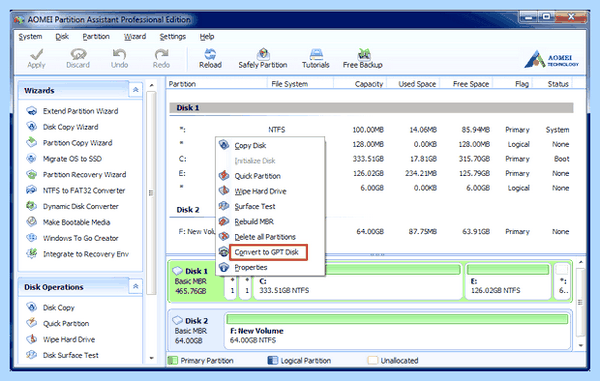Open the Settings menu

(x=173, y=37)
